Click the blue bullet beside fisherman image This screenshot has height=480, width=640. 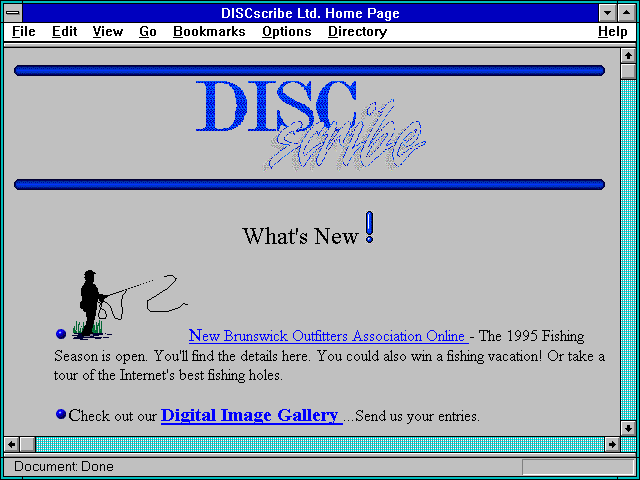(x=61, y=334)
